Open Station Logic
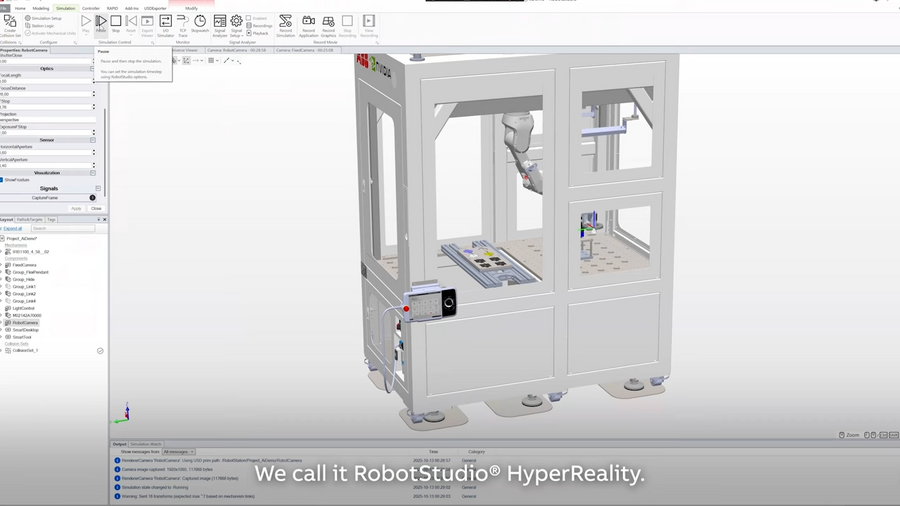900x506 pixels. [40, 26]
